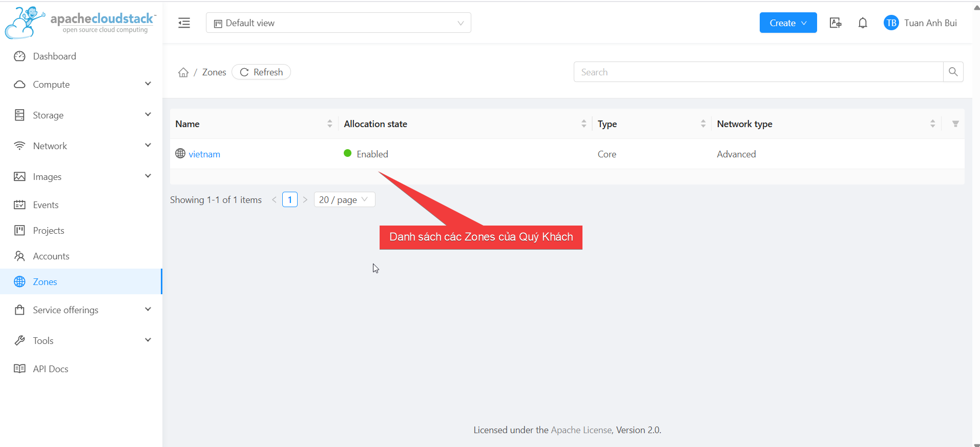980x447 pixels.
Task: Click the language translation icon
Action: [x=836, y=23]
